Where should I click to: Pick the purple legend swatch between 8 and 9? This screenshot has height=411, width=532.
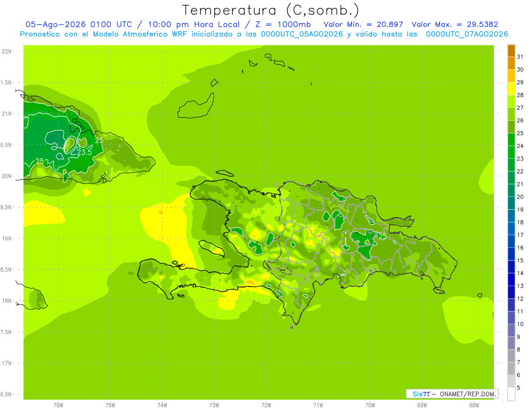(511, 343)
